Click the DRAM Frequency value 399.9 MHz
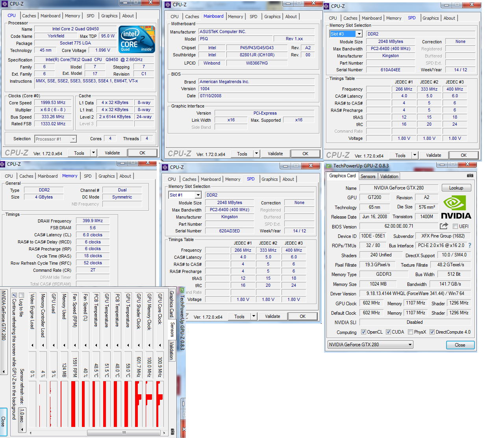 93,221
